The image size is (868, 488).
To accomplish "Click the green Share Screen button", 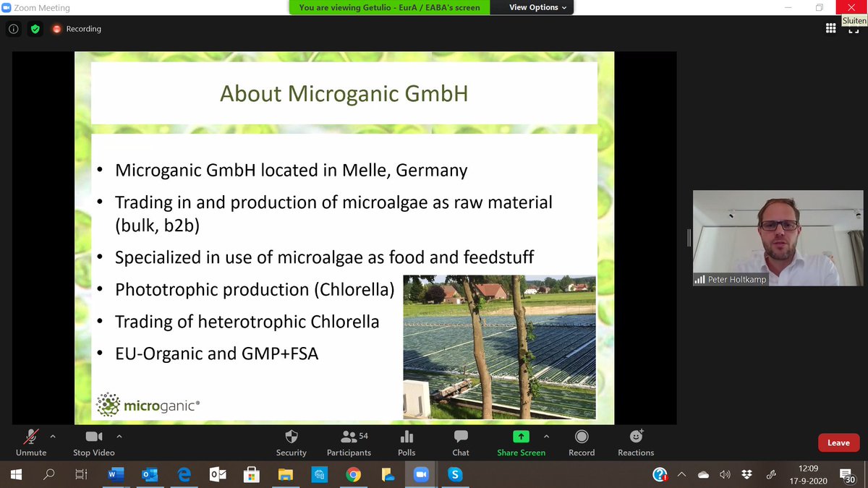I will (521, 442).
